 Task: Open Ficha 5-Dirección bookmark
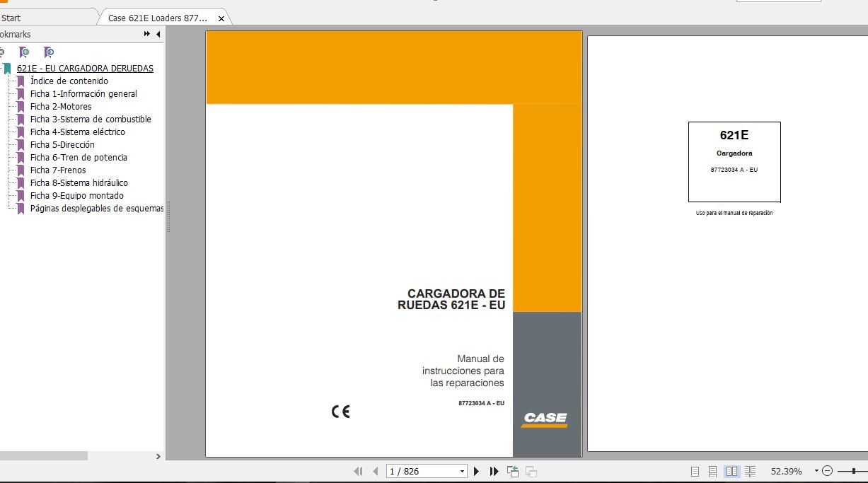click(62, 145)
